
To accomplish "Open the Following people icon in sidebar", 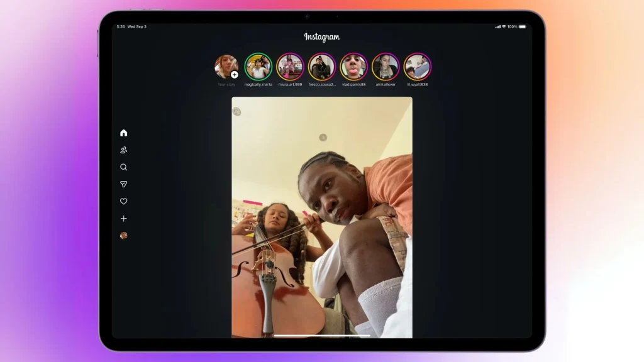I will click(123, 150).
